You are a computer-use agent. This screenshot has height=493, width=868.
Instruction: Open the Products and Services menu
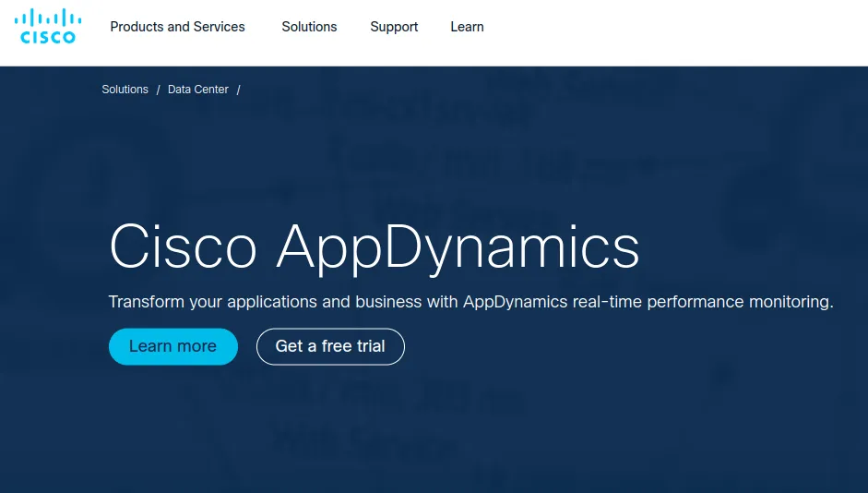point(177,27)
